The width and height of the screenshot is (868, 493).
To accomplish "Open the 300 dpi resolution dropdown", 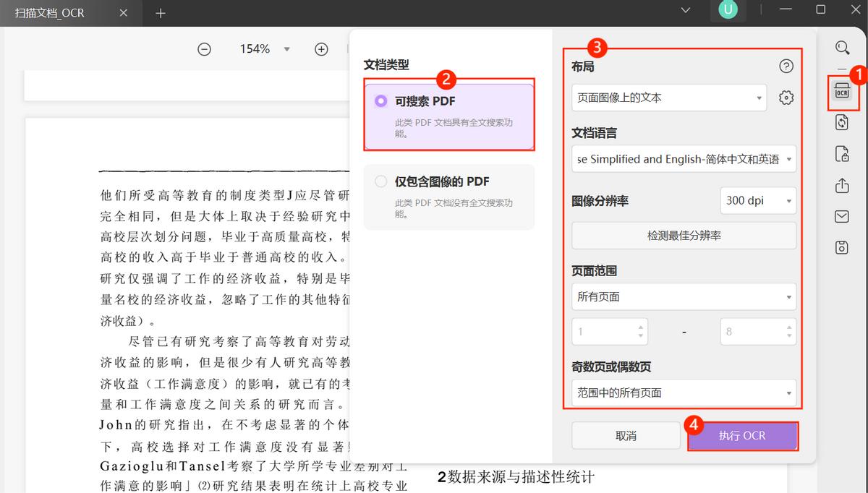I will click(x=757, y=200).
